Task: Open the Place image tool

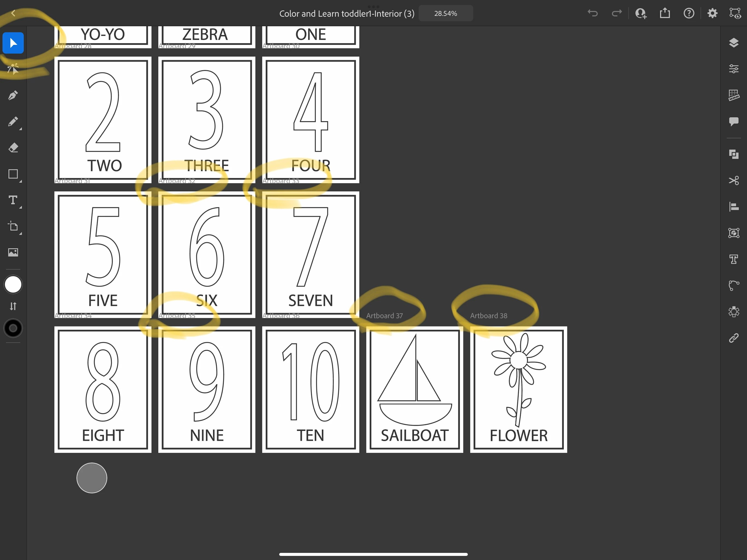Action: click(x=13, y=252)
